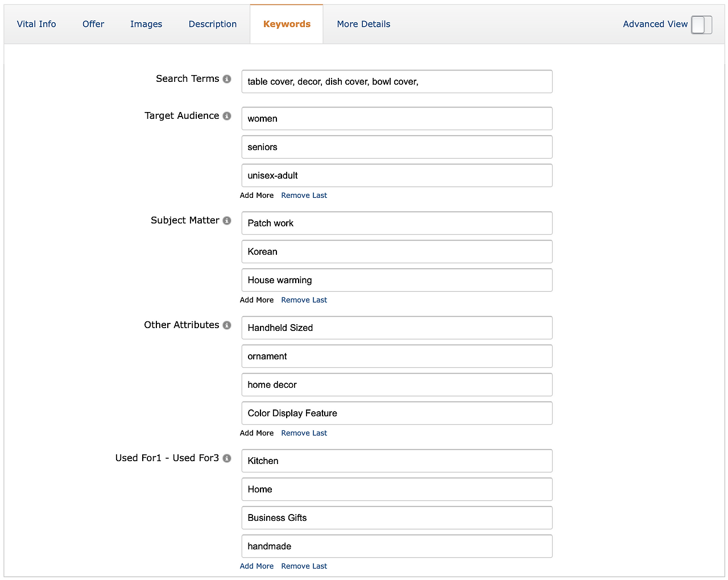This screenshot has width=728, height=580.
Task: Click Remove Last under Target Audience
Action: point(304,196)
